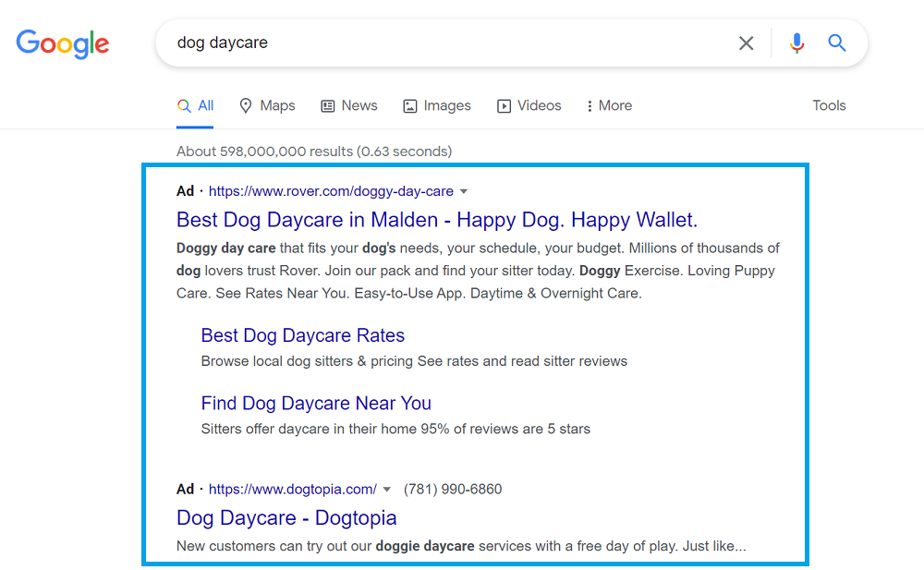Open the search Tools button
This screenshot has height=570, width=924.
(x=829, y=105)
